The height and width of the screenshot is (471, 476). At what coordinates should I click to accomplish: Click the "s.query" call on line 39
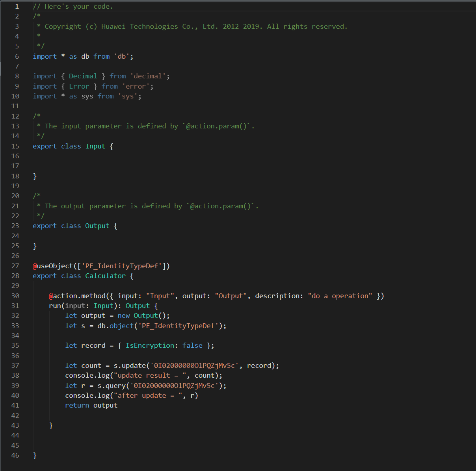[x=112, y=386]
